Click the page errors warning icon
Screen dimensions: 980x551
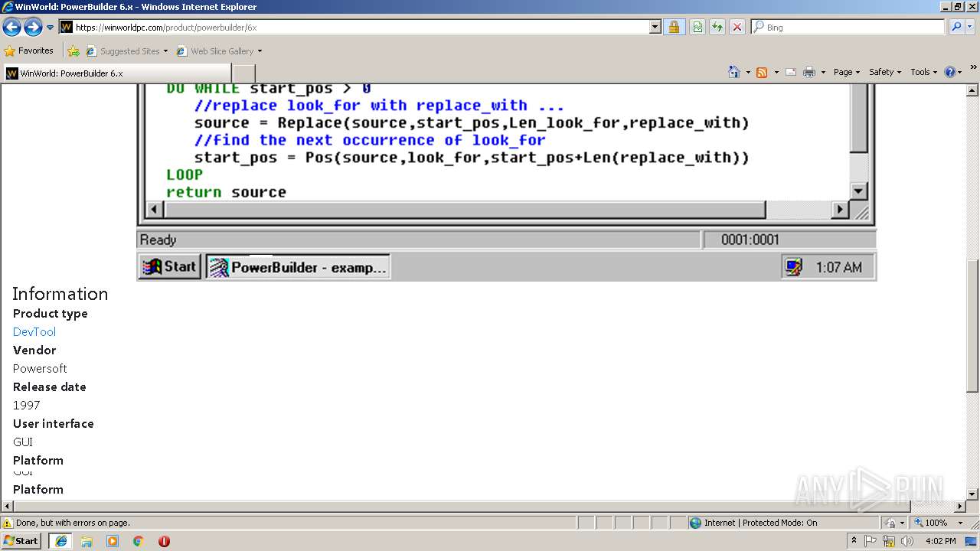(8, 523)
